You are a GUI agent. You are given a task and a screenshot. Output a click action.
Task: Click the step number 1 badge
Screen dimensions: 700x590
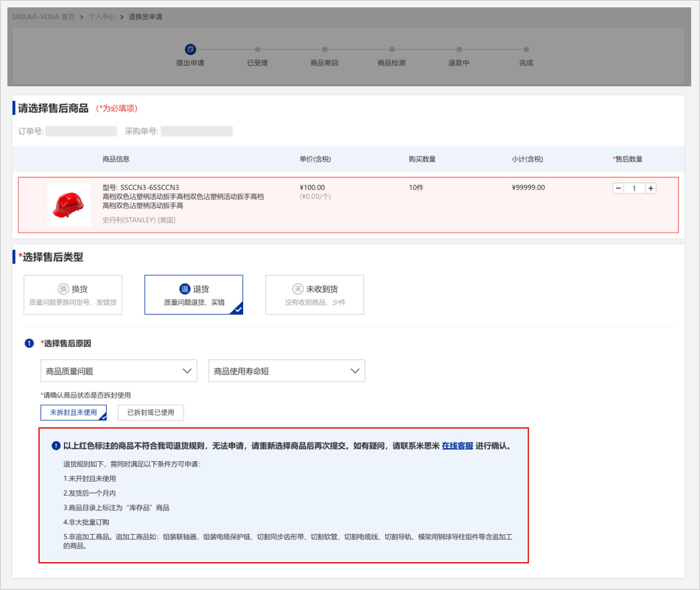pos(29,343)
